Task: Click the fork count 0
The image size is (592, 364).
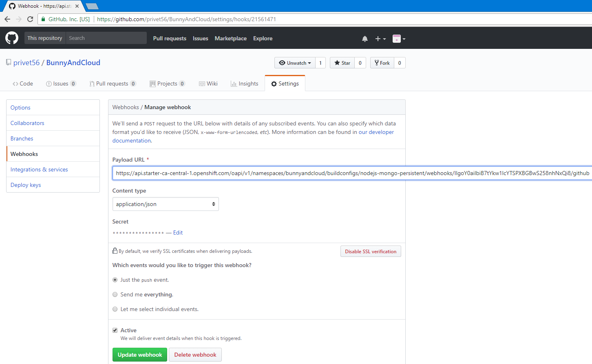Action: [x=400, y=63]
